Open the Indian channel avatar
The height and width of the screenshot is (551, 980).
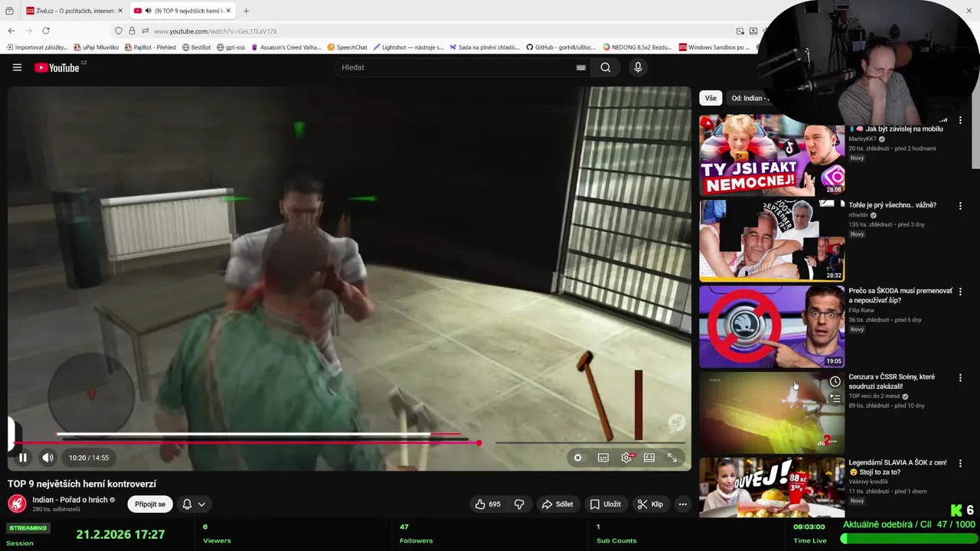coord(17,504)
